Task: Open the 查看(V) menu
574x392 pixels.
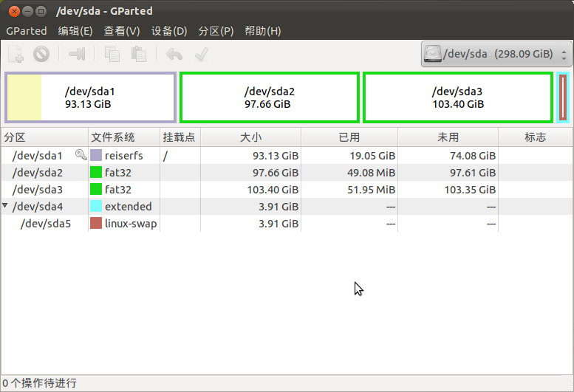Action: (x=122, y=31)
